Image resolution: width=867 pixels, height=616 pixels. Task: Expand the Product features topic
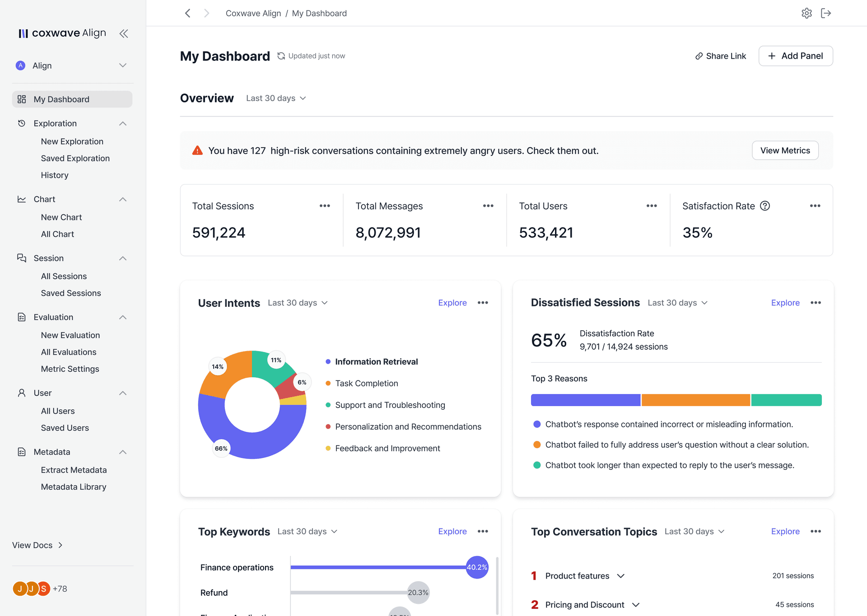[621, 575]
